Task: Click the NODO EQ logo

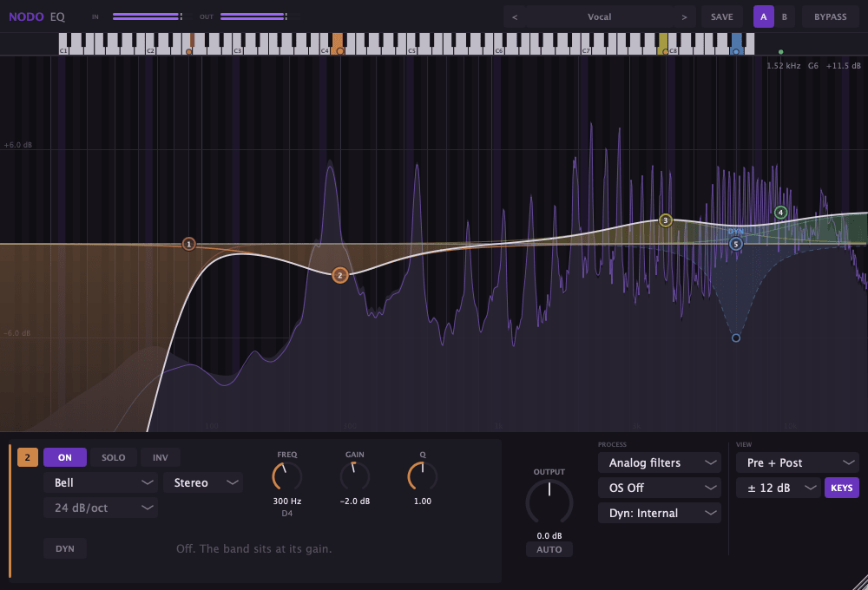Action: click(x=37, y=16)
